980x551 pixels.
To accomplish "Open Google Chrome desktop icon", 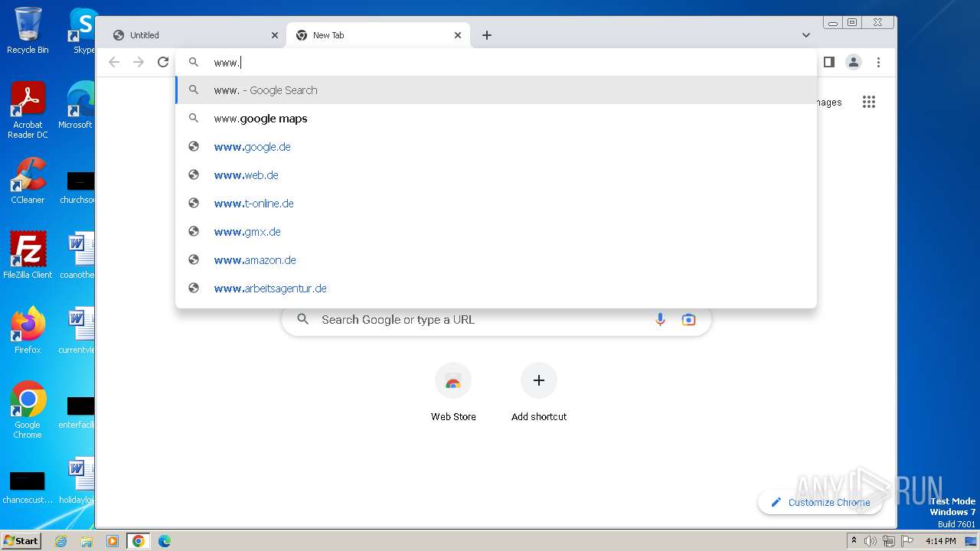I will pos(28,409).
